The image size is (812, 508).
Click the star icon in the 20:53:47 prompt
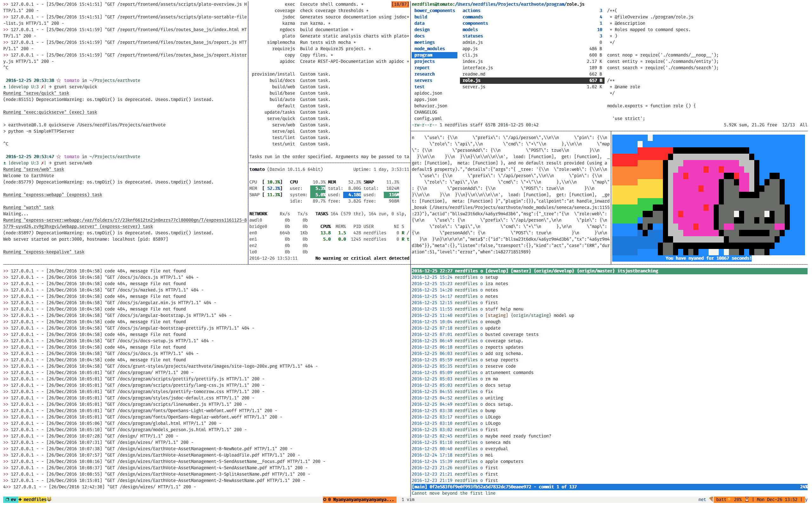[59, 157]
